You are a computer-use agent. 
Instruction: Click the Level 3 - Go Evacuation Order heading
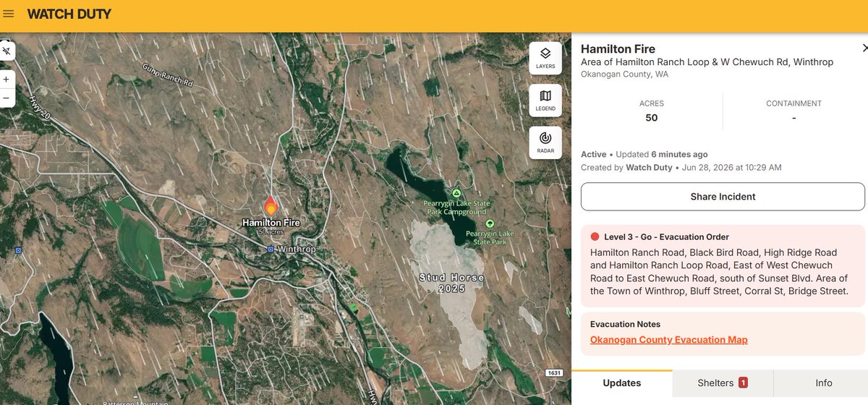[666, 237]
